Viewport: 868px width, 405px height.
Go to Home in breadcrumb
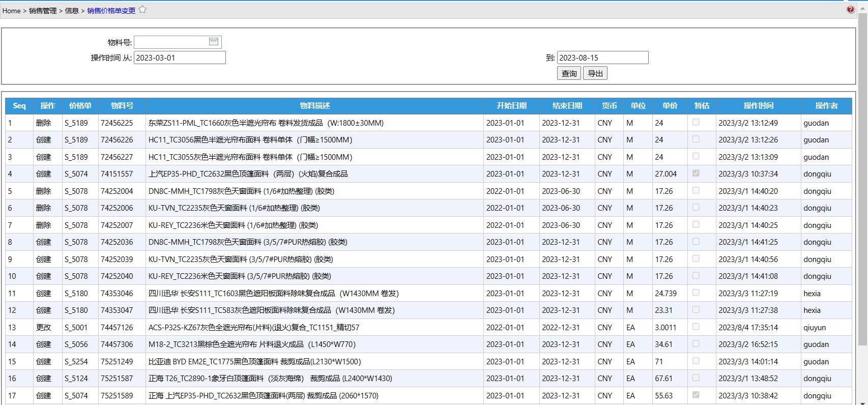click(11, 11)
